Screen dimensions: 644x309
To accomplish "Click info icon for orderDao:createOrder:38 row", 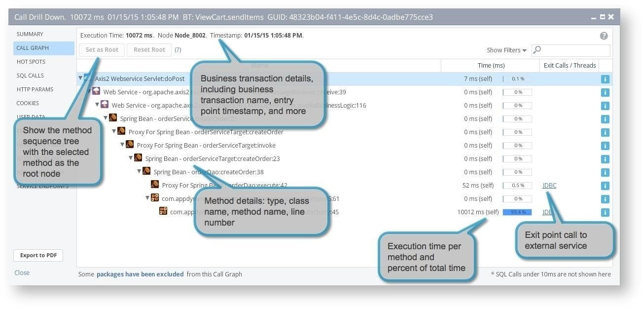I will [x=605, y=172].
